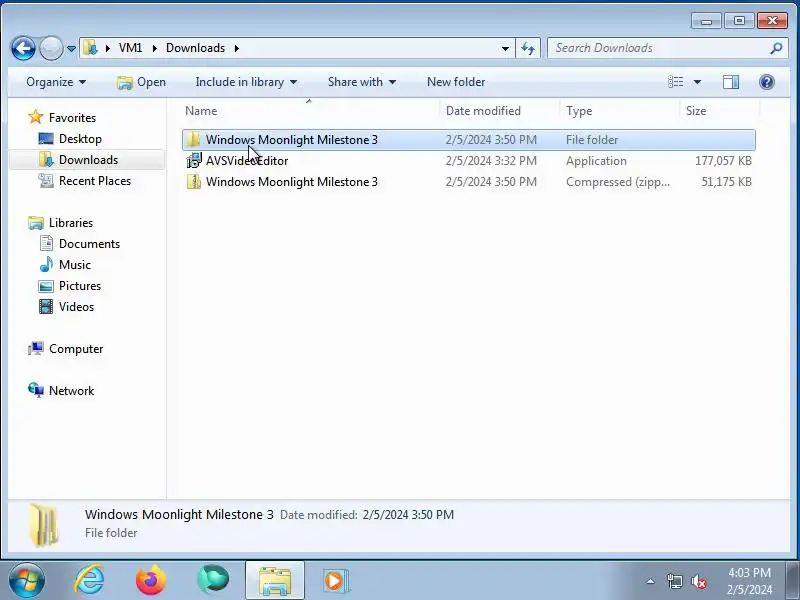Select Network in the navigation pane
This screenshot has height=600, width=800.
[71, 391]
